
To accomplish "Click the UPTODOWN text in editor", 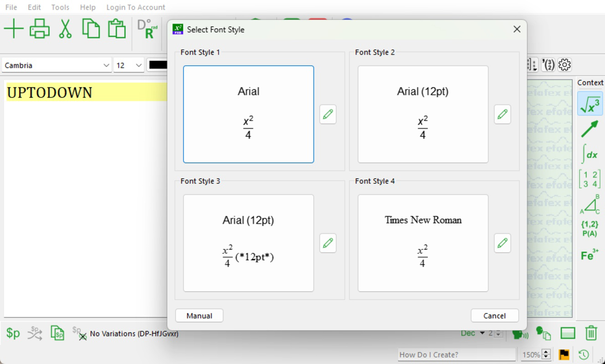I will pos(50,92).
